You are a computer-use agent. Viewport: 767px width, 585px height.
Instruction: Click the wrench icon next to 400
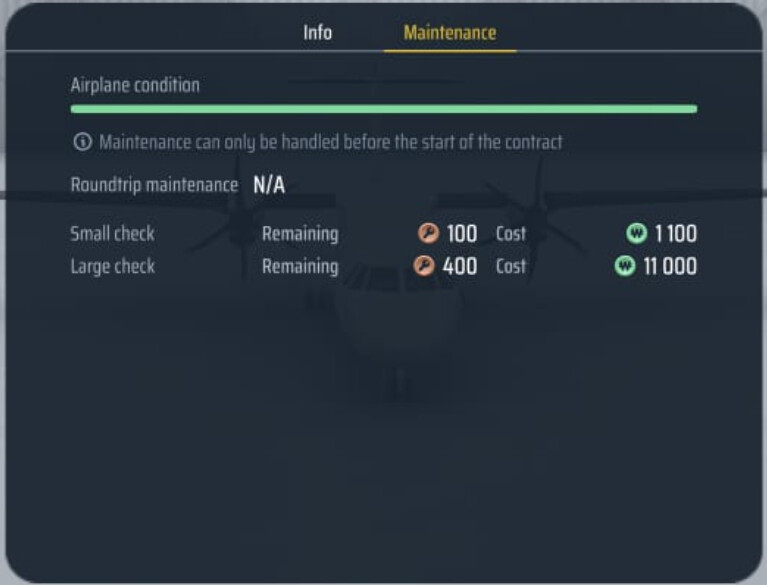424,266
